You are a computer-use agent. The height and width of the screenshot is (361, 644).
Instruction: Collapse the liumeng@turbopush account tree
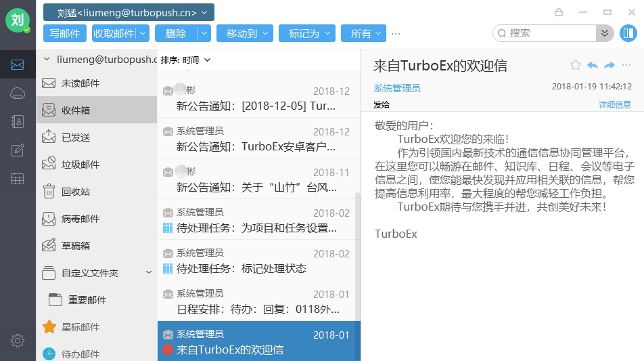click(47, 59)
